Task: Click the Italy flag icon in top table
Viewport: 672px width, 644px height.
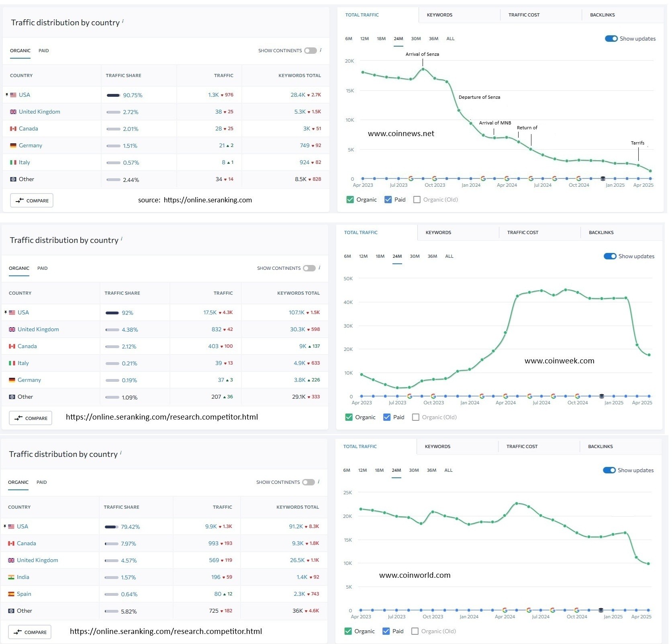Action: tap(13, 162)
